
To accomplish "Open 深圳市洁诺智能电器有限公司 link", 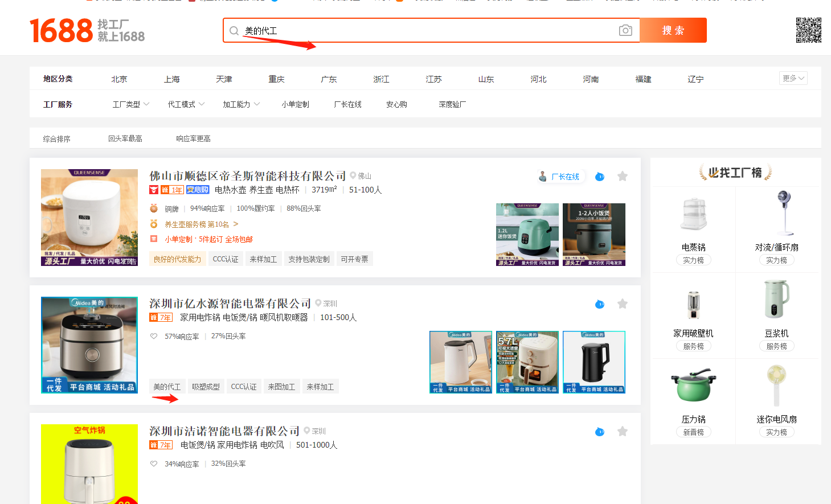I will click(224, 431).
